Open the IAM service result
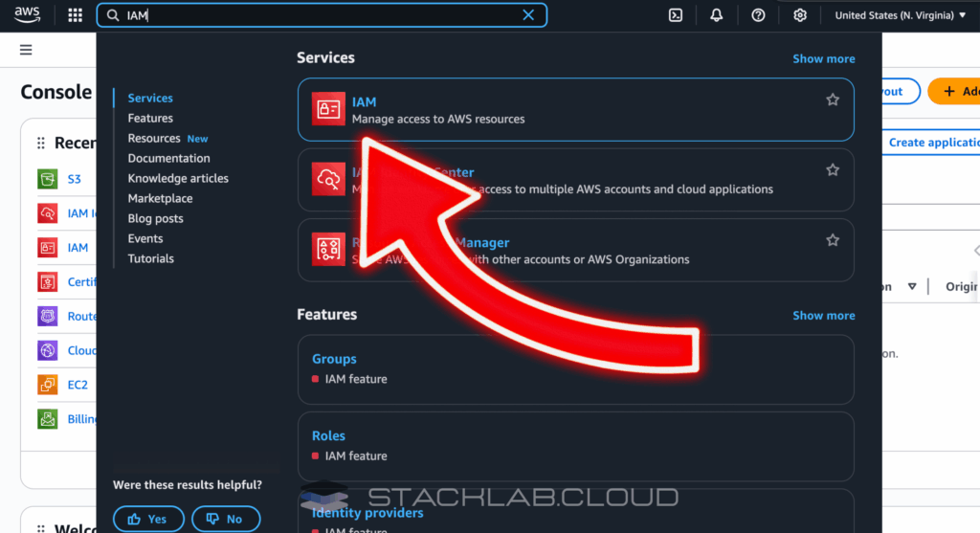980x533 pixels. click(575, 109)
